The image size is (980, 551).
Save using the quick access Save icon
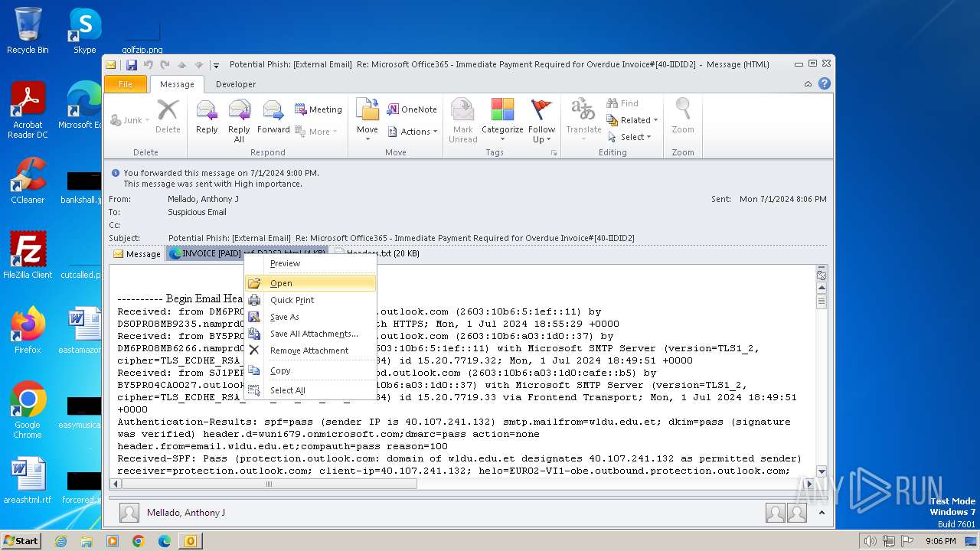pyautogui.click(x=132, y=65)
